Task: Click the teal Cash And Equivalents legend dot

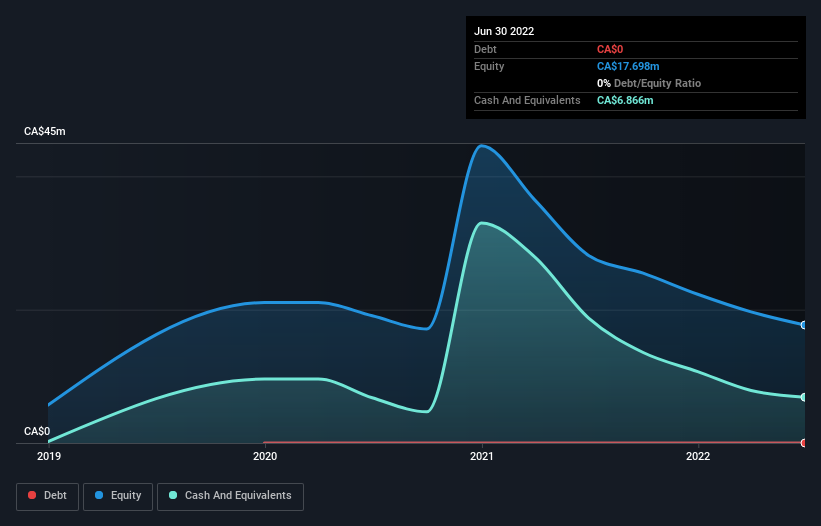Action: point(173,495)
